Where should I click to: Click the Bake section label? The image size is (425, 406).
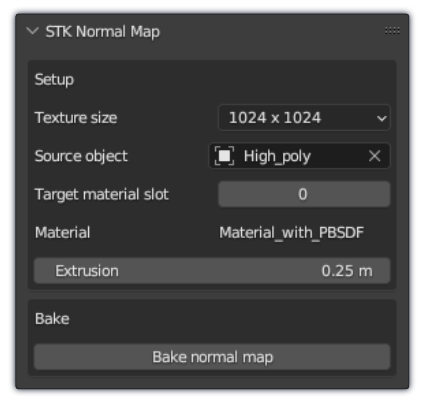coord(52,319)
